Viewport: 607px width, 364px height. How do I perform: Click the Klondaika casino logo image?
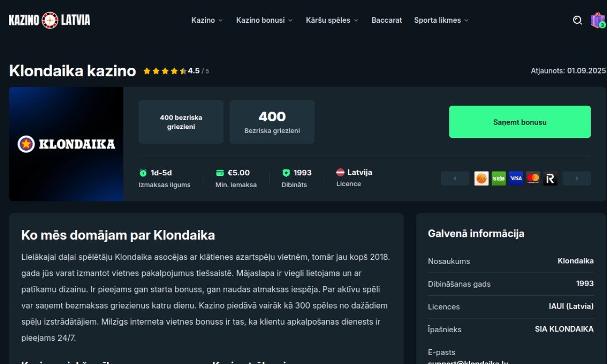coord(66,144)
